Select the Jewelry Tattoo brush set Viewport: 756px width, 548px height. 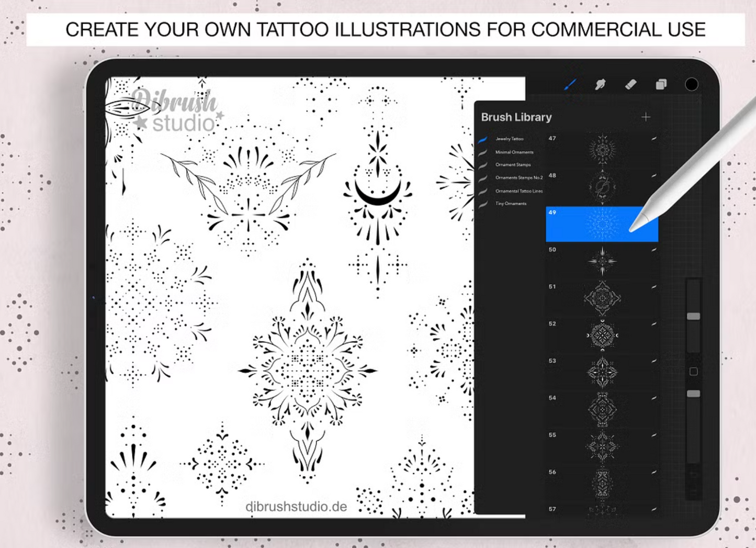point(509,139)
